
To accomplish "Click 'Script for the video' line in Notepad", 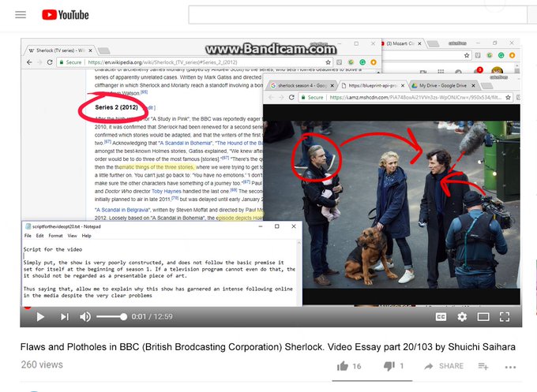I will pyautogui.click(x=53, y=249).
